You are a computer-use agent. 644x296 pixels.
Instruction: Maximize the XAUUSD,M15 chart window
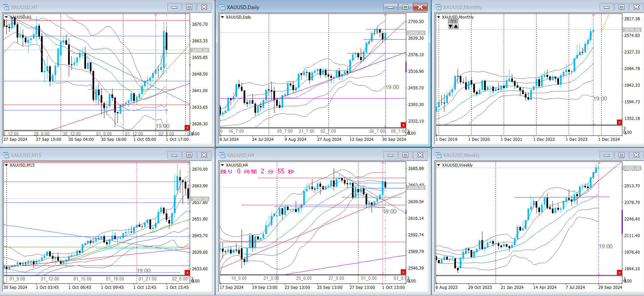click(189, 155)
